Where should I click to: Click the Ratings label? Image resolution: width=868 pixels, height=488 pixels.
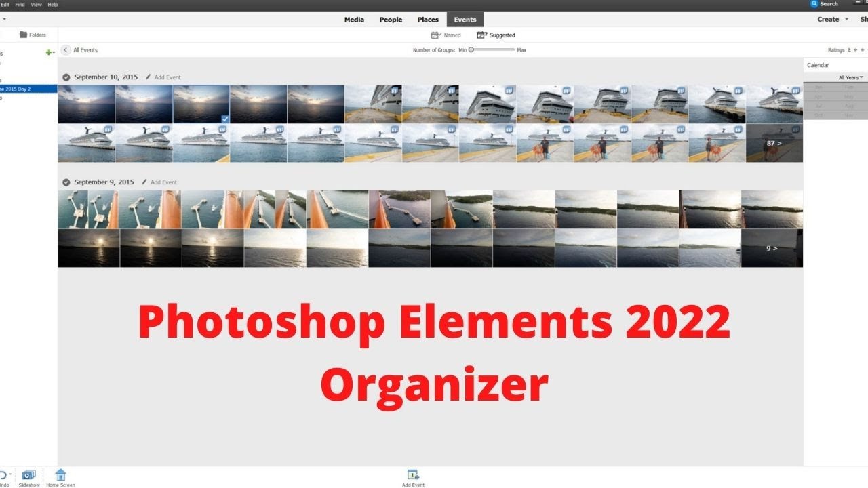(x=836, y=50)
